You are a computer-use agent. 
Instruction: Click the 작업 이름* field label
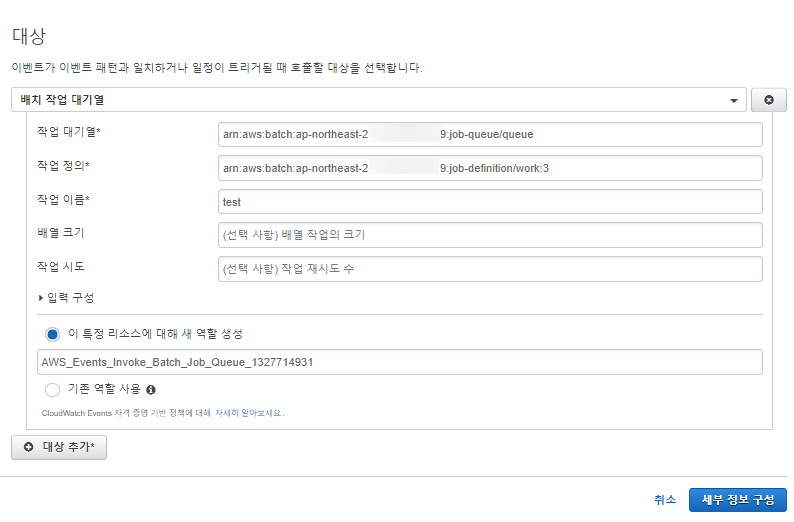coord(63,200)
